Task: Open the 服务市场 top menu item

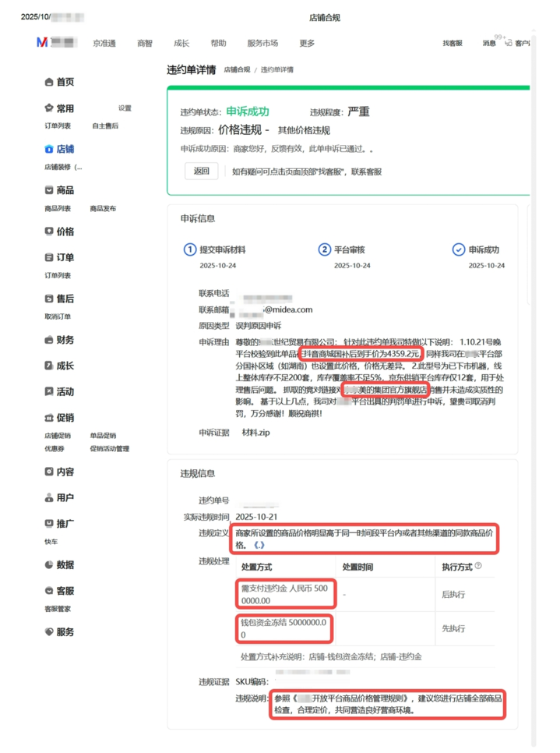Action: coord(262,44)
